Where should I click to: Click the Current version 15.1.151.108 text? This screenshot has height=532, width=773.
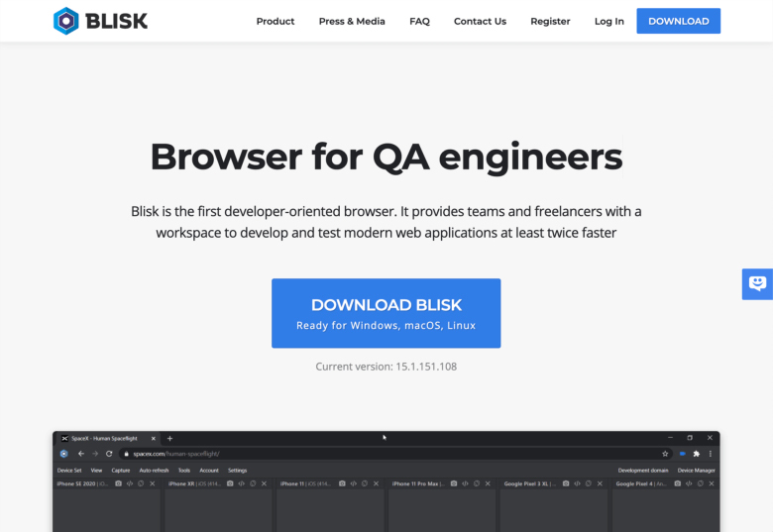pyautogui.click(x=386, y=367)
